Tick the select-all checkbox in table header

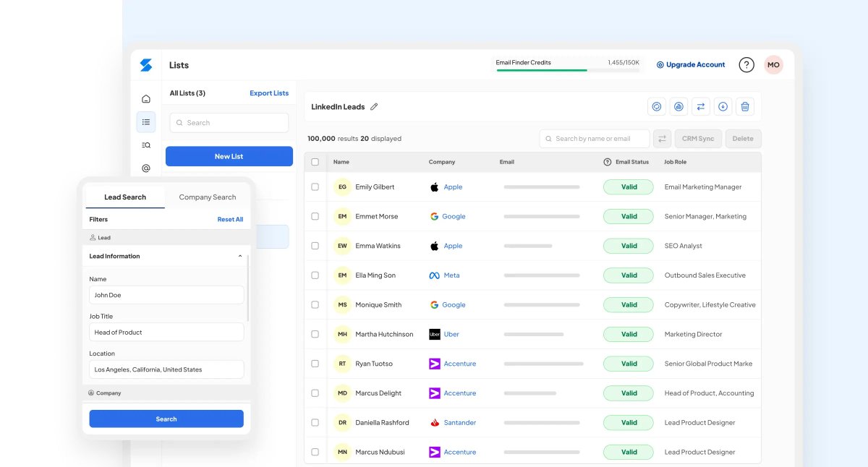point(315,162)
